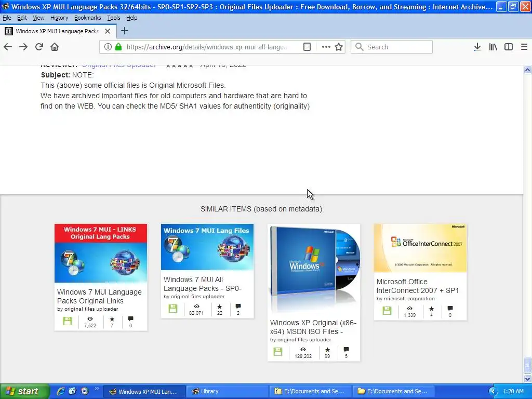The width and height of the screenshot is (532, 399).
Task: Launch Windows Media Player from quick launch
Action: tap(85, 391)
